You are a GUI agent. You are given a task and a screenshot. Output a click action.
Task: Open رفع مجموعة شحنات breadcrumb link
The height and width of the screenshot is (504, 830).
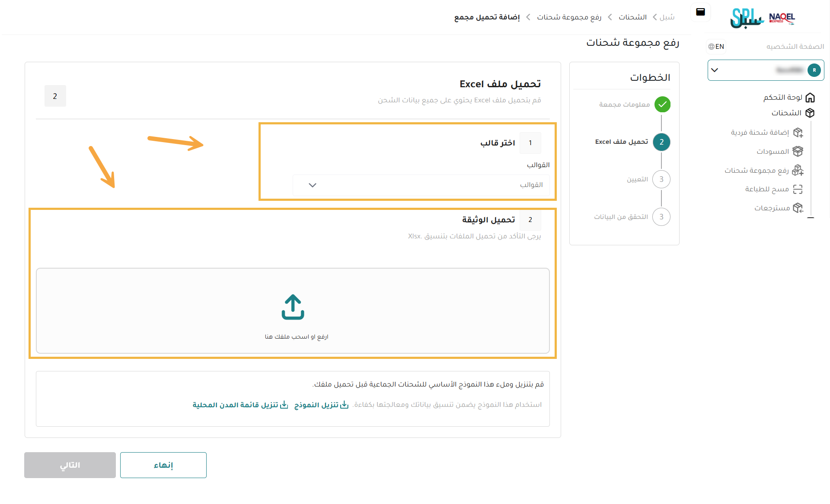[x=569, y=17]
